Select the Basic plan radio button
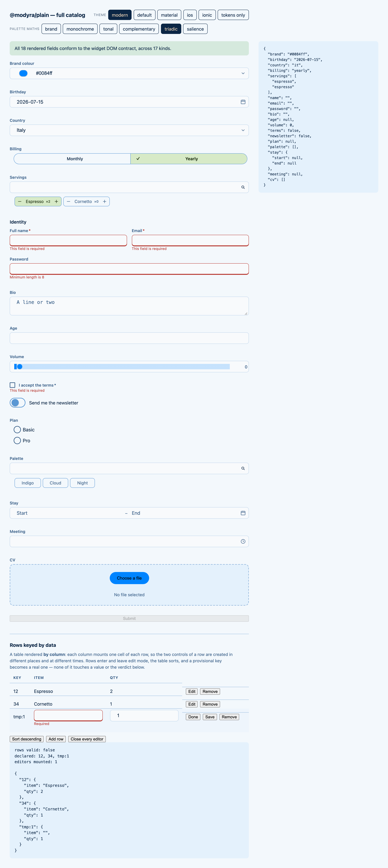The image size is (388, 868). (17, 430)
